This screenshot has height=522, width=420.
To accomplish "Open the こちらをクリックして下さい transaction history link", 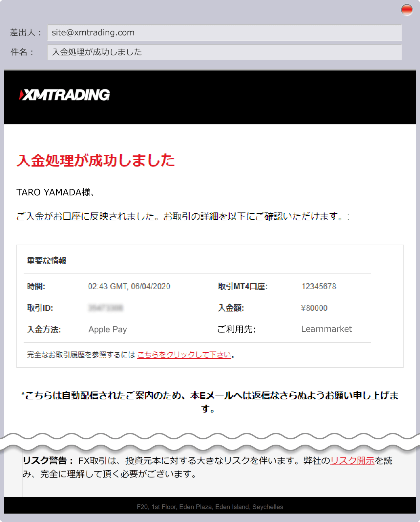I will [x=184, y=355].
